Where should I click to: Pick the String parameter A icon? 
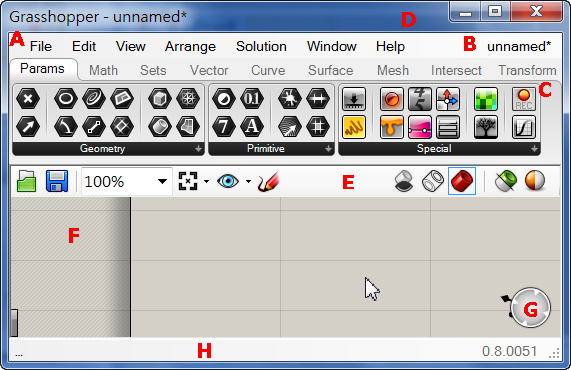pos(252,127)
